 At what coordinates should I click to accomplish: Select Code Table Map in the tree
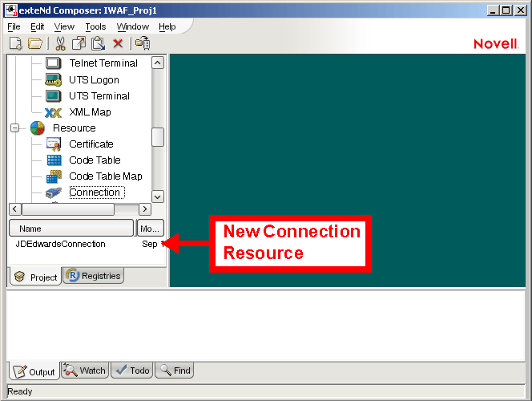click(106, 176)
